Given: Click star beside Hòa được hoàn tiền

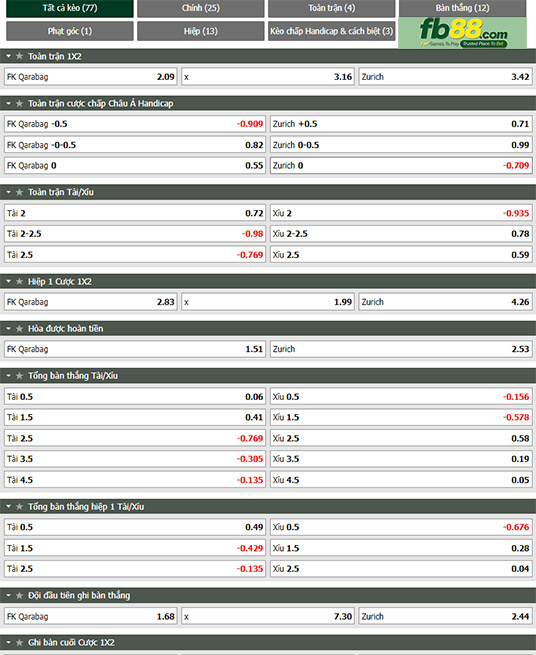Looking at the screenshot, I should pyautogui.click(x=19, y=329).
